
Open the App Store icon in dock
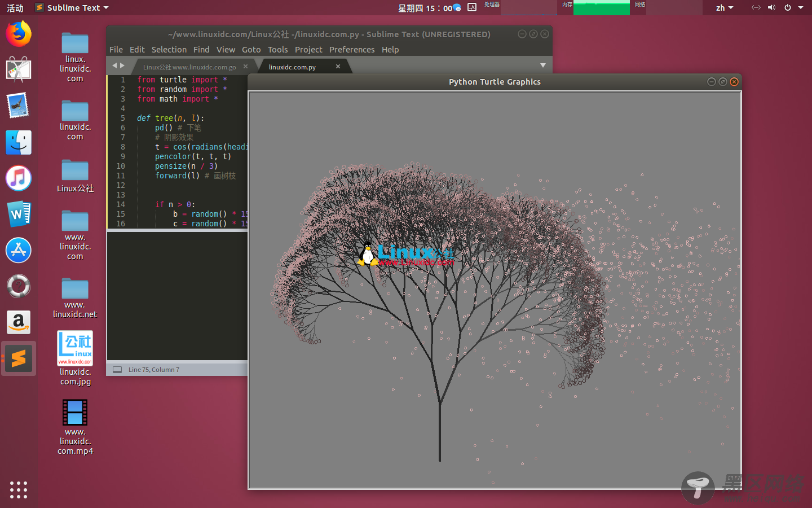click(19, 250)
